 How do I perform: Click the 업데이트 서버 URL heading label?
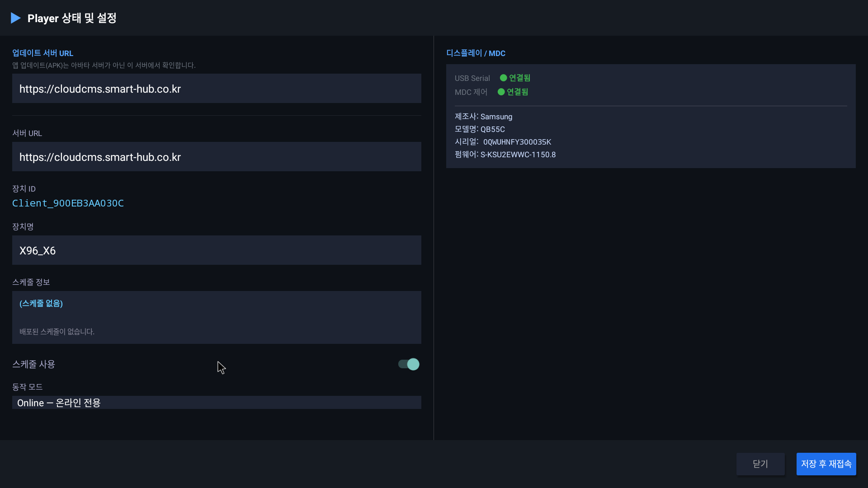(x=42, y=53)
